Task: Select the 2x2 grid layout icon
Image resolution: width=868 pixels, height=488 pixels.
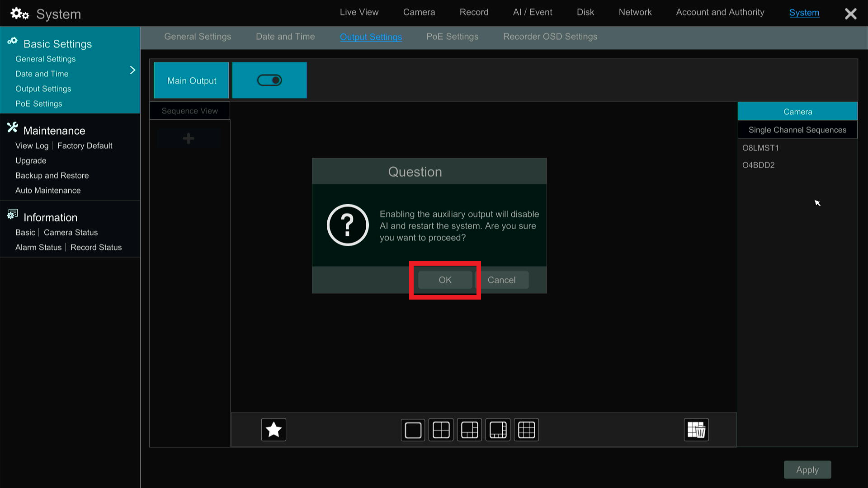Action: click(441, 430)
